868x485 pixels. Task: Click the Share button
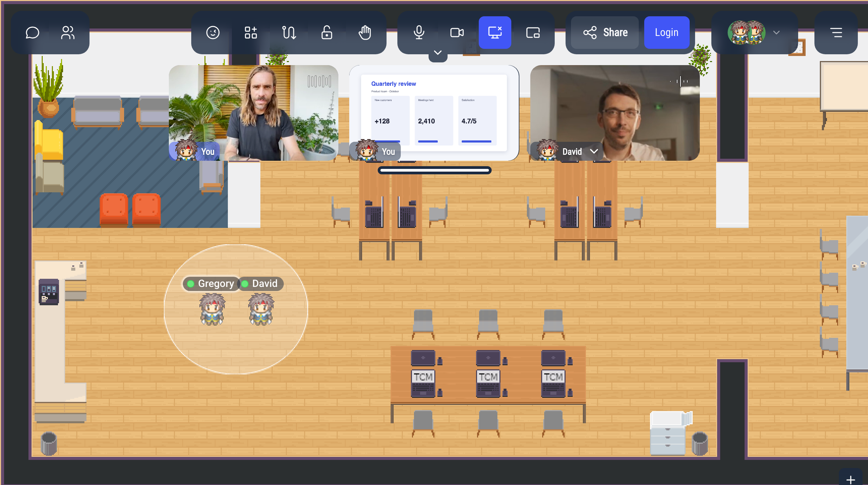pos(605,33)
